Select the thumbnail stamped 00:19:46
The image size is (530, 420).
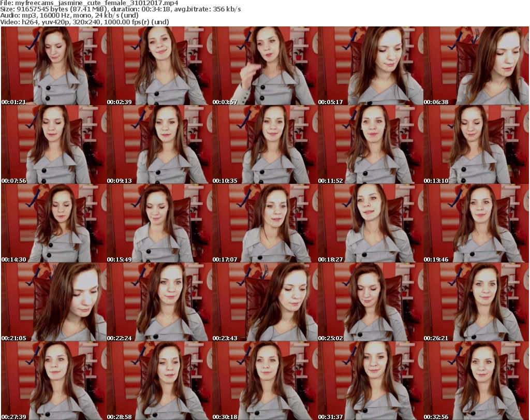click(476, 223)
